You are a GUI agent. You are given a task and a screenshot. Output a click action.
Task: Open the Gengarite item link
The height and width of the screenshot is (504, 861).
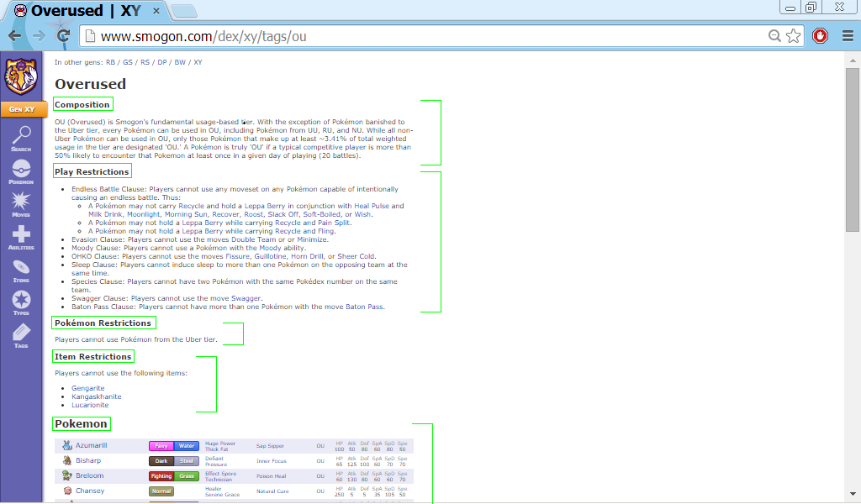(x=87, y=388)
